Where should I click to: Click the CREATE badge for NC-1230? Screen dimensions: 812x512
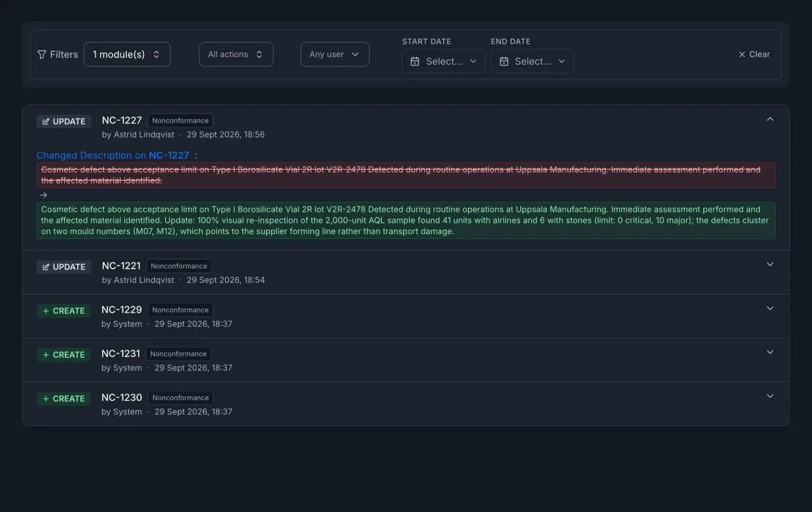[x=64, y=399]
